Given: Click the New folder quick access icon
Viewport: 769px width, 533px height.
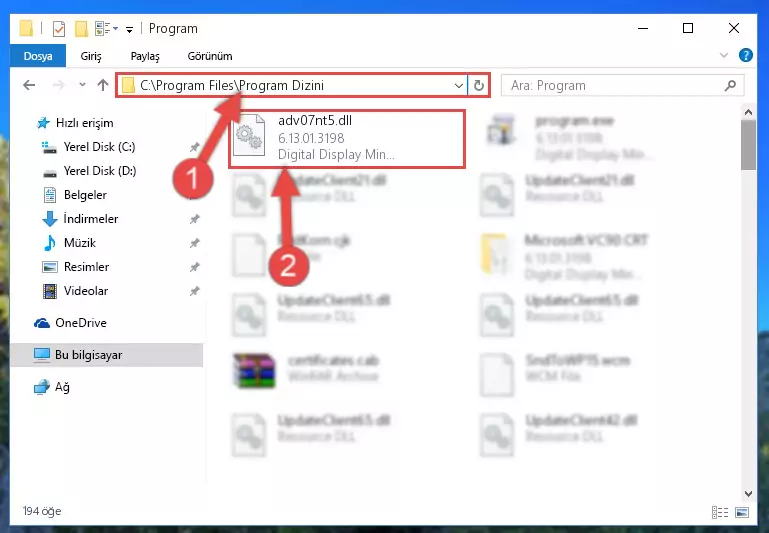Looking at the screenshot, I should click(81, 29).
